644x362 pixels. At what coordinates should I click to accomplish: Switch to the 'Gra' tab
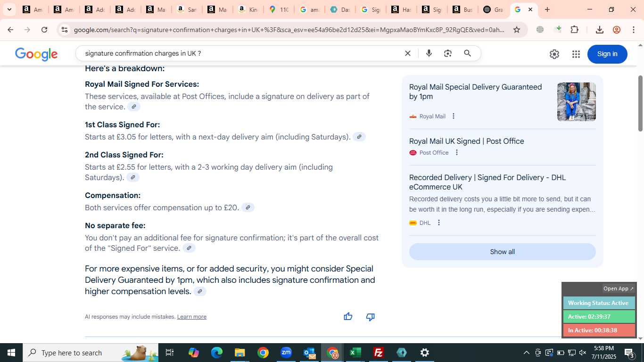point(493,9)
